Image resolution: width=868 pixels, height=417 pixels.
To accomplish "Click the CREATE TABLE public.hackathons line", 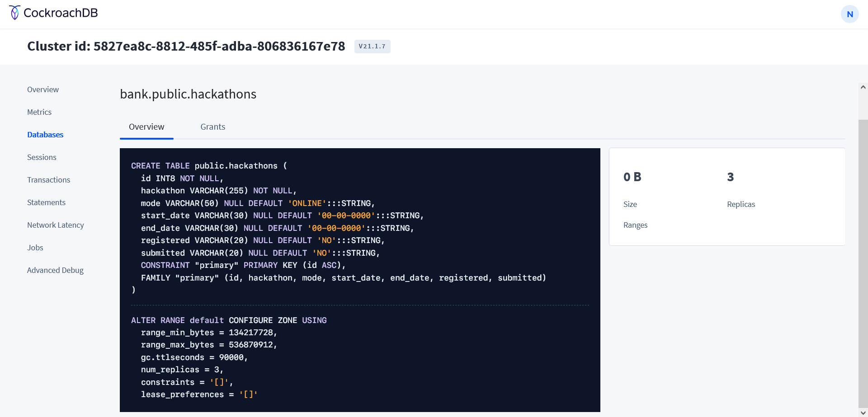I will pyautogui.click(x=209, y=166).
